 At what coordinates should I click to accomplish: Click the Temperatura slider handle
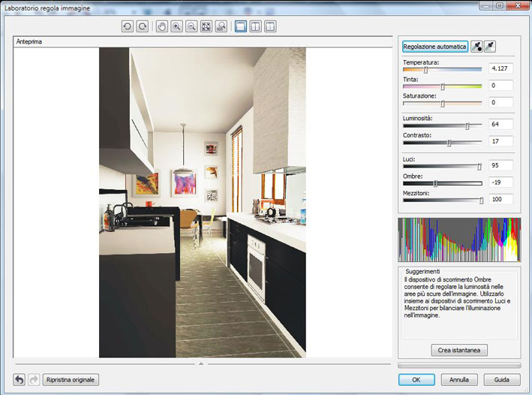click(x=425, y=69)
